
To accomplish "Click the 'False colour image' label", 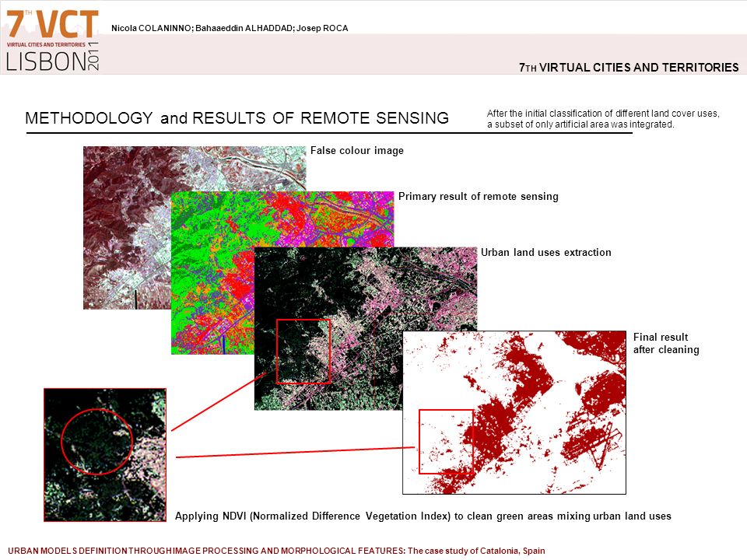I will (357, 150).
